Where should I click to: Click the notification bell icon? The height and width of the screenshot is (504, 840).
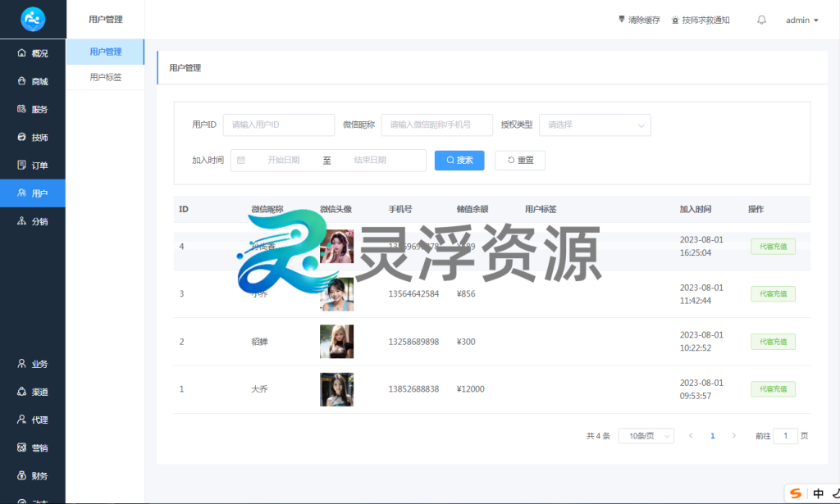pyautogui.click(x=761, y=20)
